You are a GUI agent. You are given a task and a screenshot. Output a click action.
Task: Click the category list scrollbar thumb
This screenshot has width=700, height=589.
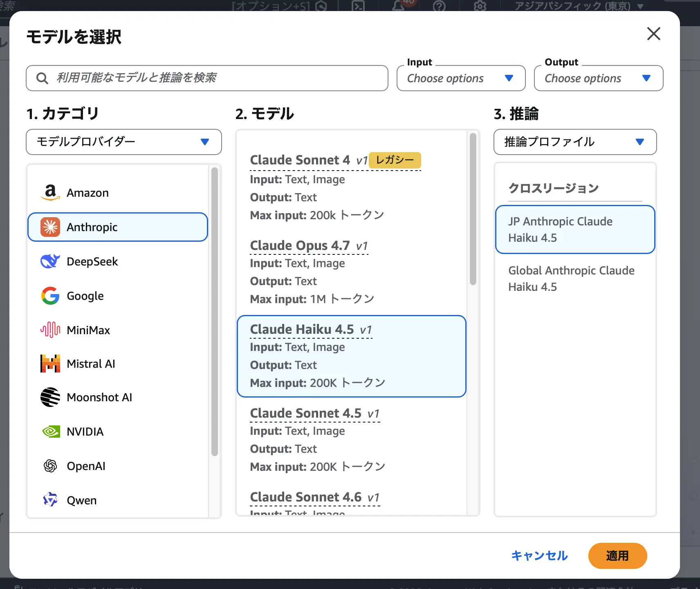pyautogui.click(x=215, y=311)
